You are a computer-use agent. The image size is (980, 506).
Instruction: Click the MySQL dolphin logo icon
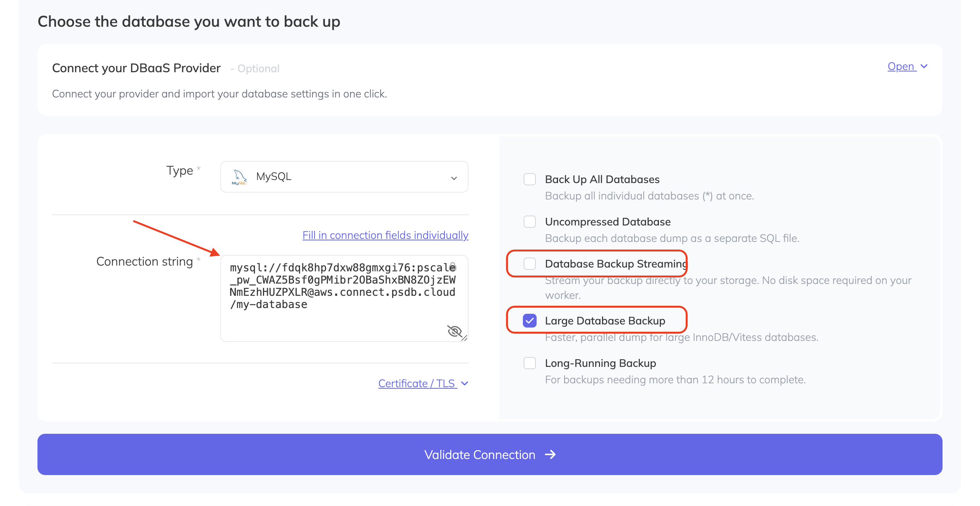click(x=240, y=177)
